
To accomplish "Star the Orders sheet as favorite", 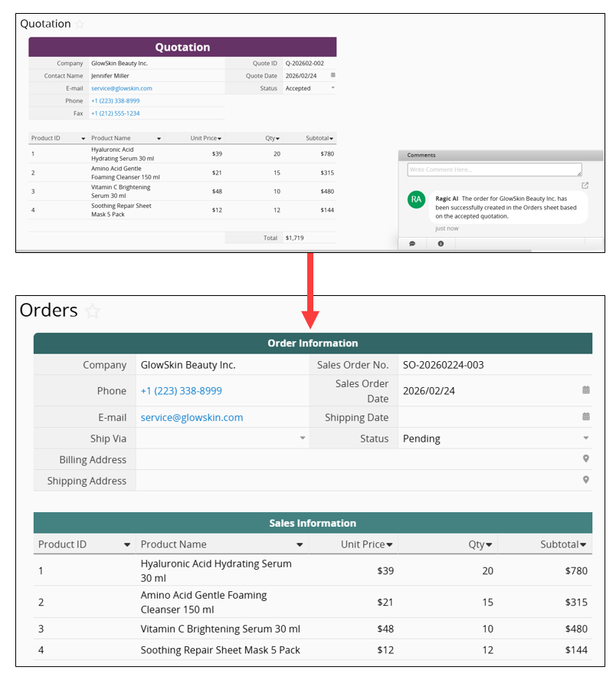I will 93,311.
